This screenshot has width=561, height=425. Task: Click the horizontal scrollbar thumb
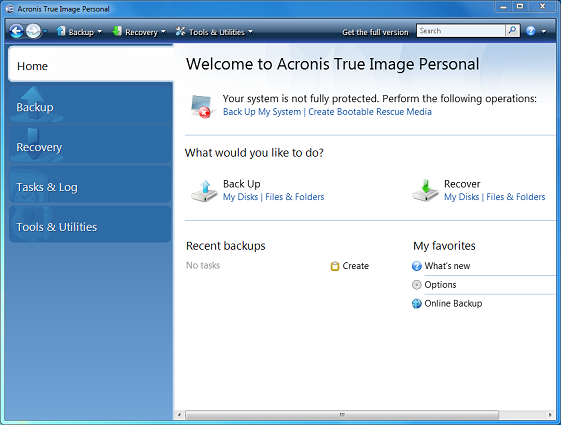coord(342,415)
